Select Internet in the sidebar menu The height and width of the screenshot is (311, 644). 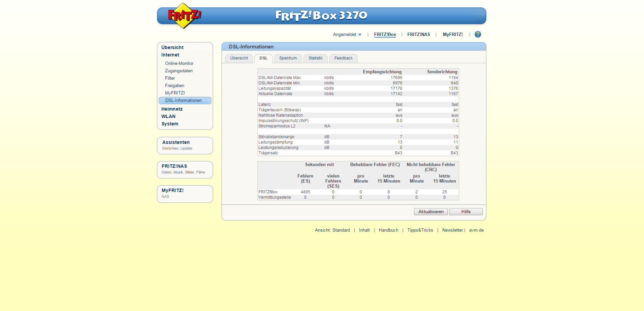(x=170, y=55)
